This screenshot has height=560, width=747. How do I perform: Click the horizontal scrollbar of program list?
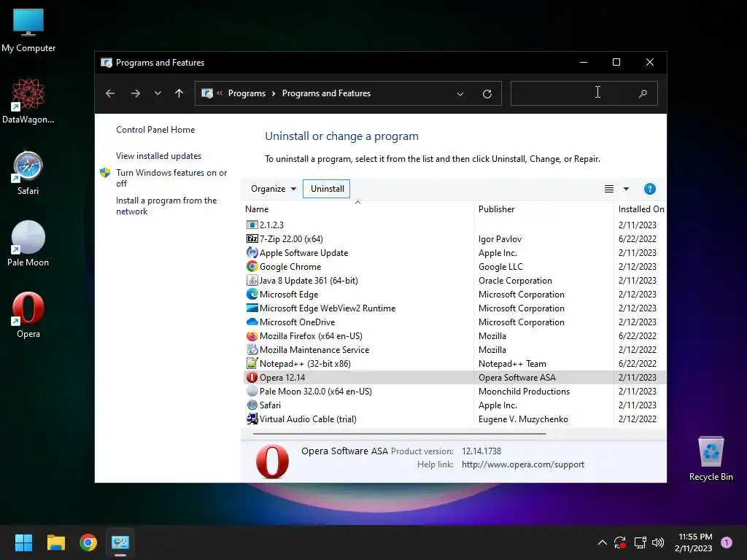(399, 434)
